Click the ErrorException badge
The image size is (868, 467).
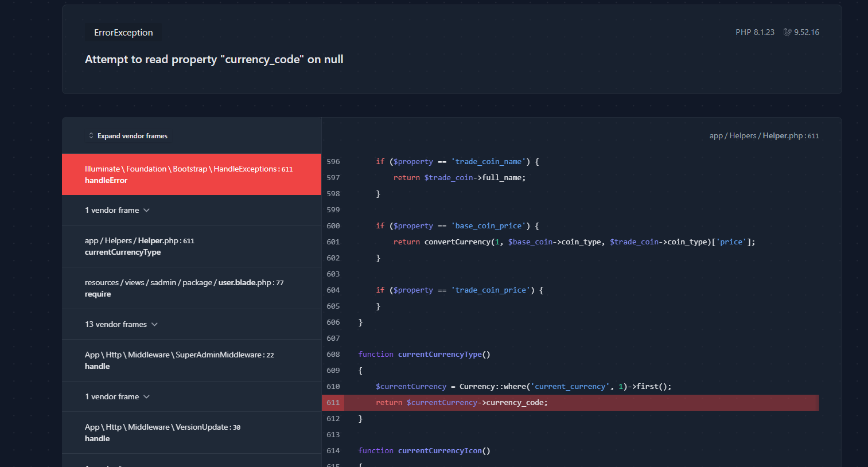point(123,33)
